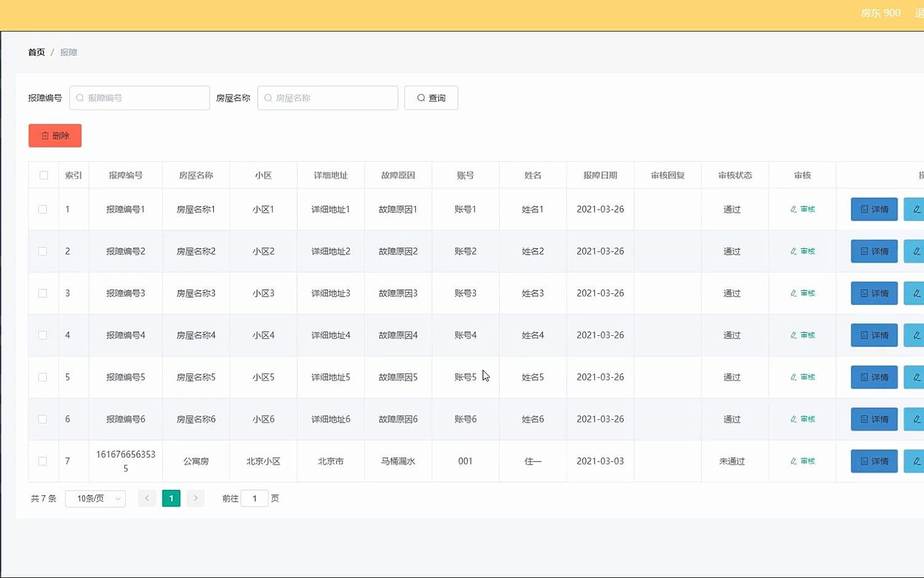Screen dimensions: 924x578
Task: Click the 共 7 条 total count text
Action: tap(44, 499)
